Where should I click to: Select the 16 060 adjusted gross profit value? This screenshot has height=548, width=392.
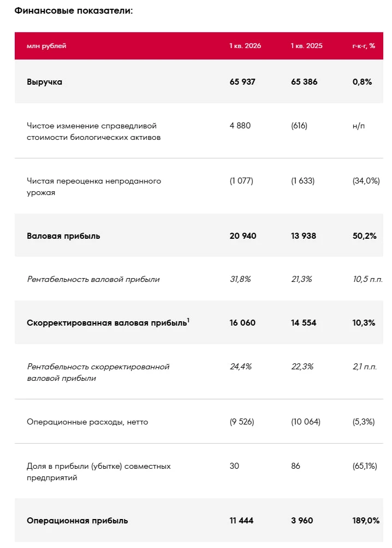point(242,322)
